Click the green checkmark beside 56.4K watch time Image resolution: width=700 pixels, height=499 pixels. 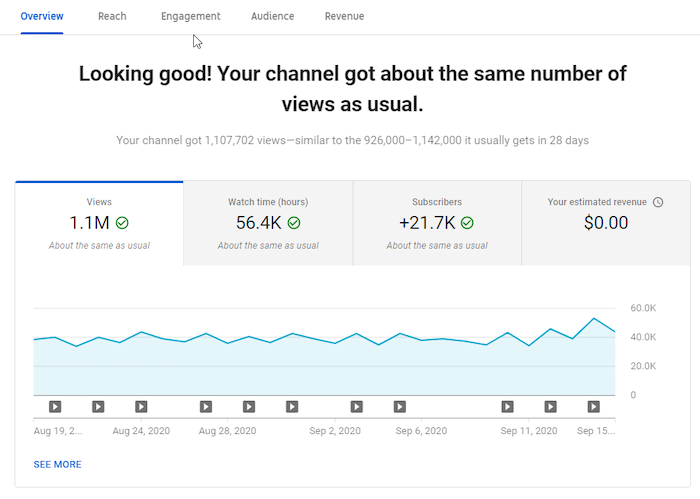tap(294, 223)
